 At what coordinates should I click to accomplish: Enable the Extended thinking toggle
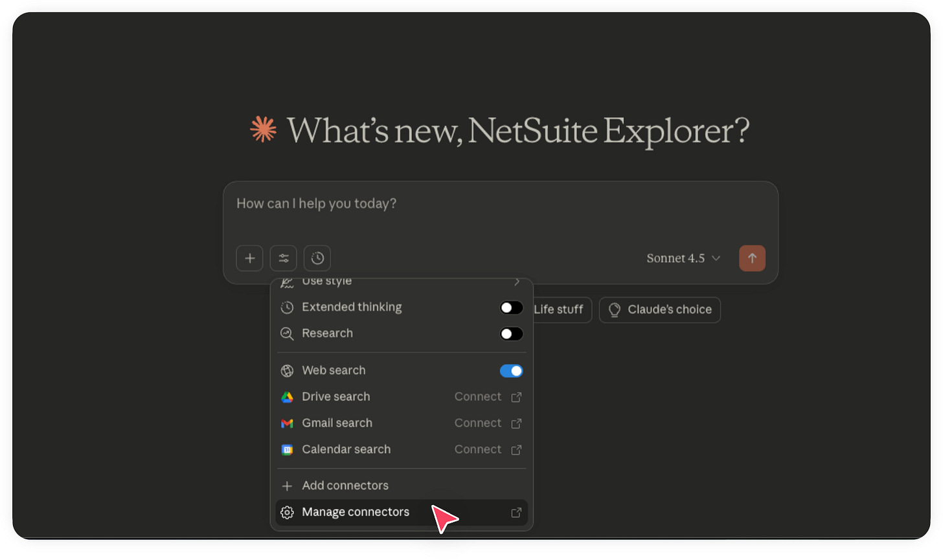click(x=511, y=308)
